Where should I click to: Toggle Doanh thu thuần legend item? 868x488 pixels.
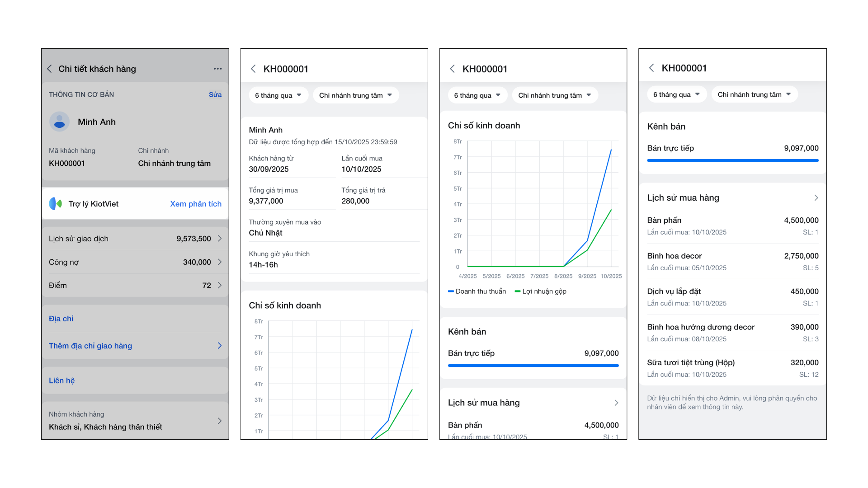pos(477,291)
